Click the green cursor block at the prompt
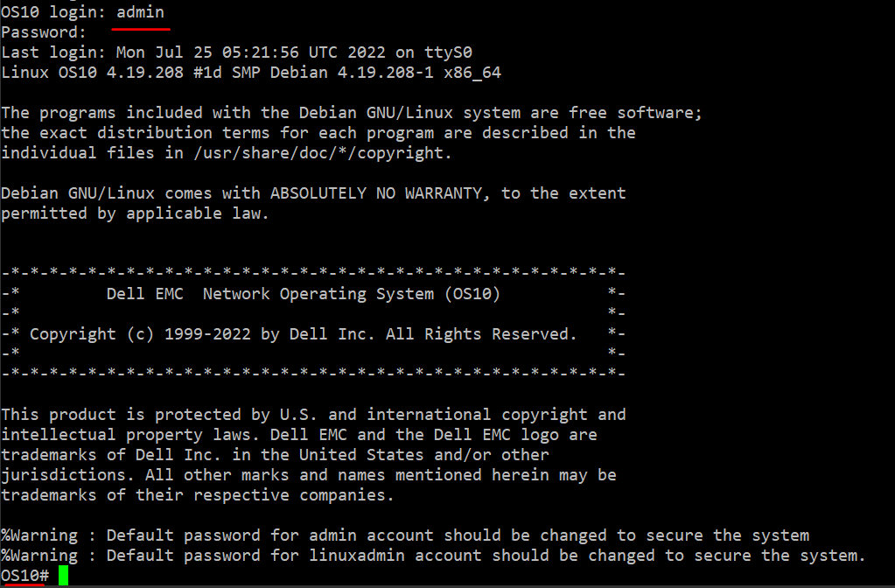 [63, 576]
